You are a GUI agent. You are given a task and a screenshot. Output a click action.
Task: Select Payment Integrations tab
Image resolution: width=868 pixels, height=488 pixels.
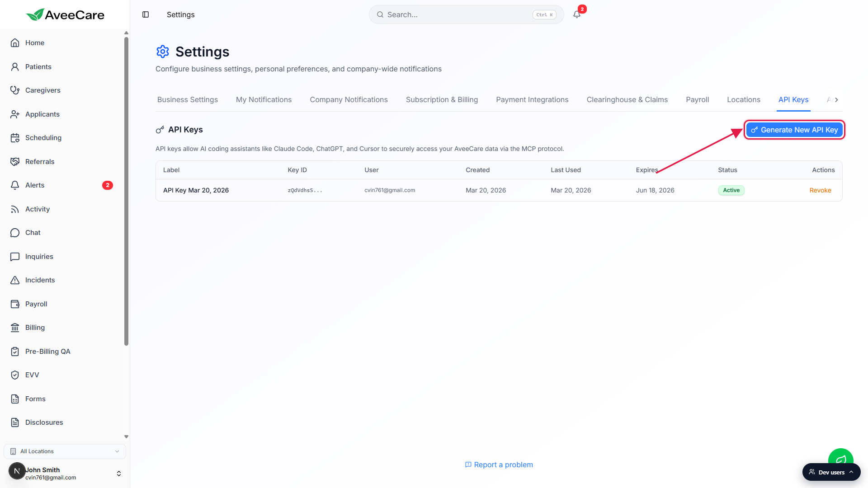tap(532, 100)
